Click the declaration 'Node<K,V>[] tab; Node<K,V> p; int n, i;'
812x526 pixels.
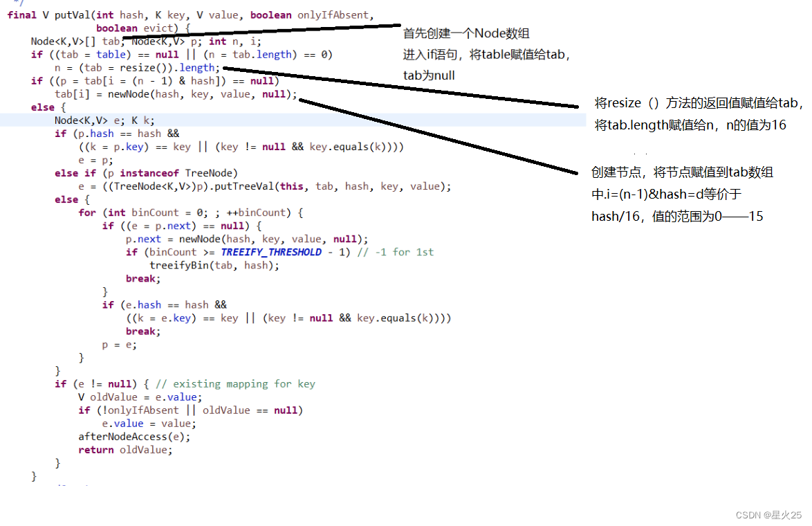[x=146, y=42]
